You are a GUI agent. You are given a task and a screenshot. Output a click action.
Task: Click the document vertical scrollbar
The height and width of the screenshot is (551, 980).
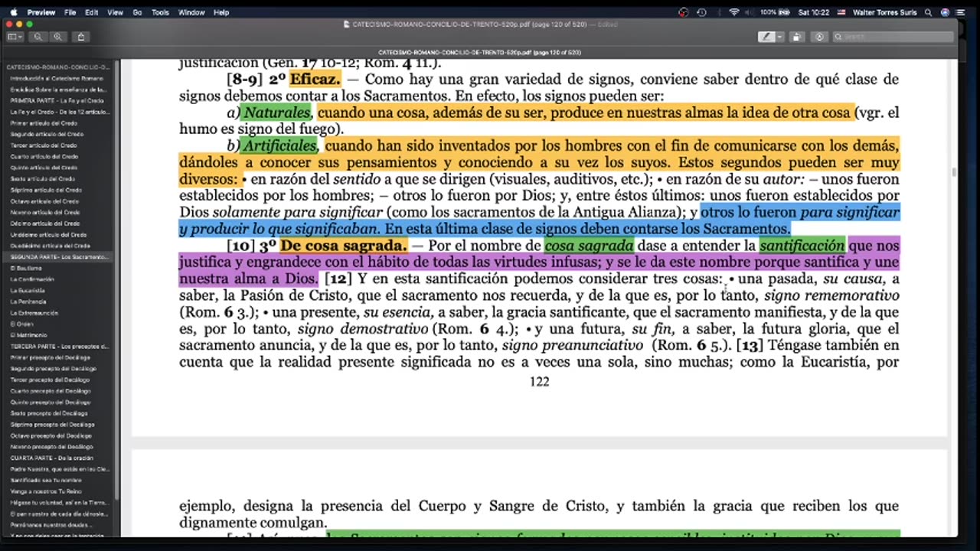(954, 173)
